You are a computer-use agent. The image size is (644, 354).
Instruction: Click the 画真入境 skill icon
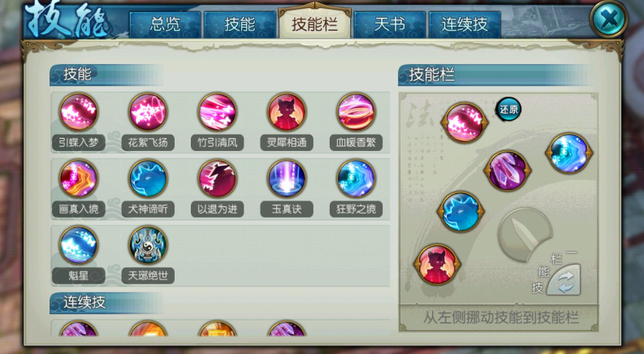pos(79,179)
